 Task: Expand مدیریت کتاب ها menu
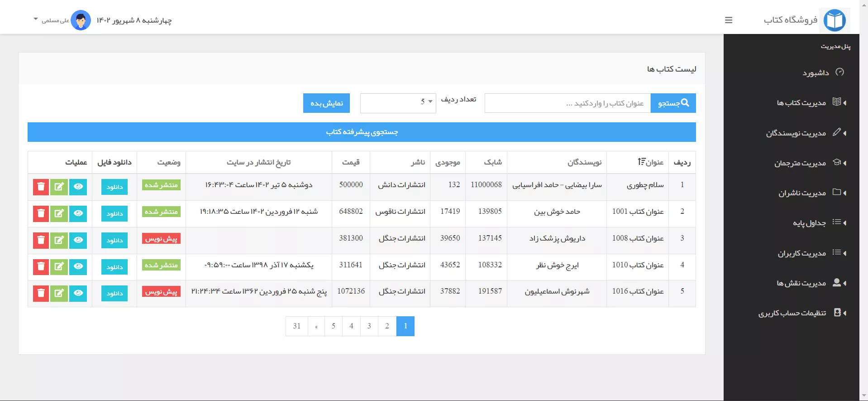[801, 103]
